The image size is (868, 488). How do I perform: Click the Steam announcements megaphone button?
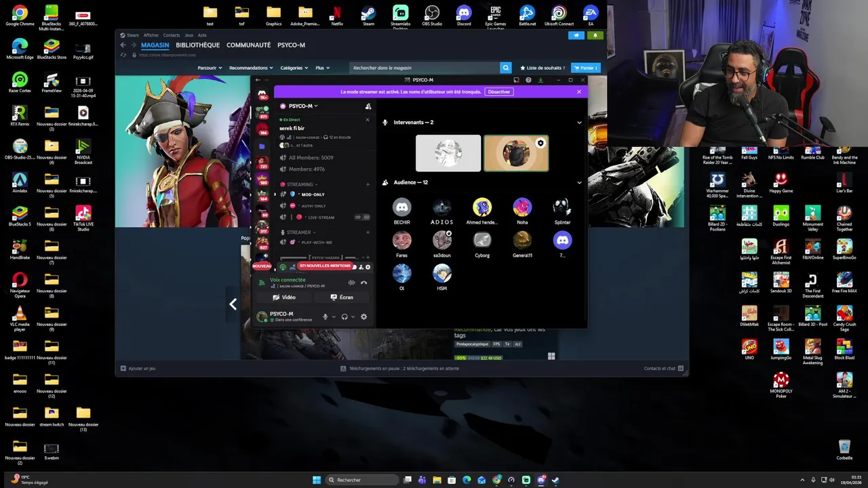tap(576, 35)
